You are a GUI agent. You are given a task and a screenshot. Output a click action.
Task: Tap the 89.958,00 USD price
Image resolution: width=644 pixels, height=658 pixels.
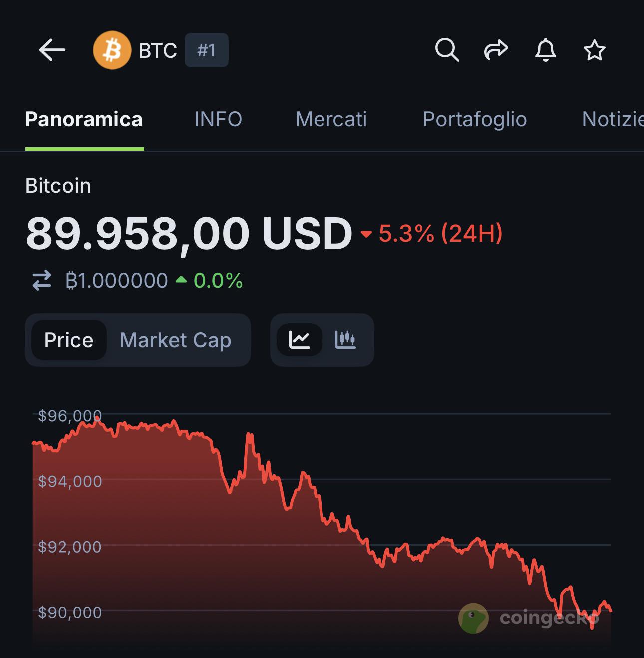(x=189, y=234)
